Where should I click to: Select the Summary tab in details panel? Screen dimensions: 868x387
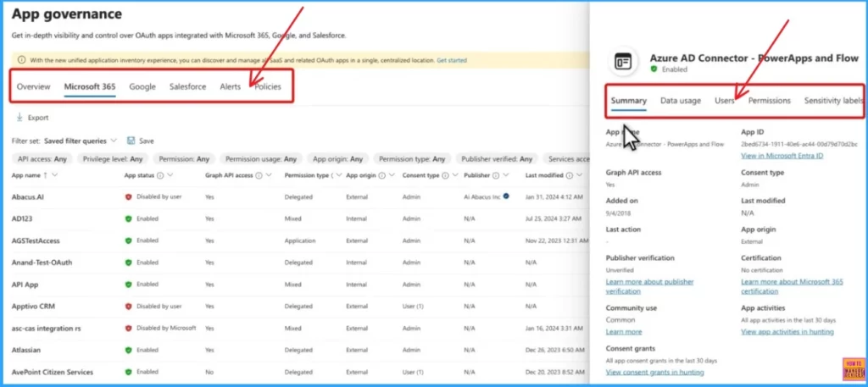[629, 101]
